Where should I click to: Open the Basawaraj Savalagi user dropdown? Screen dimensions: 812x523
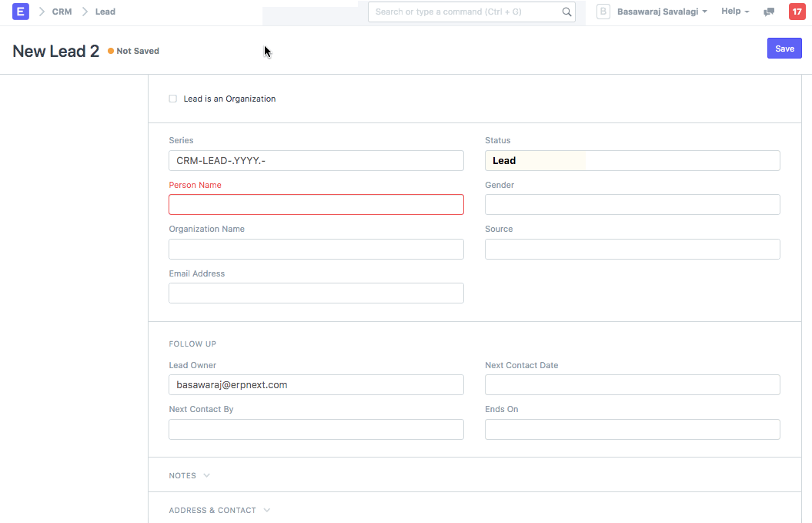coord(662,12)
